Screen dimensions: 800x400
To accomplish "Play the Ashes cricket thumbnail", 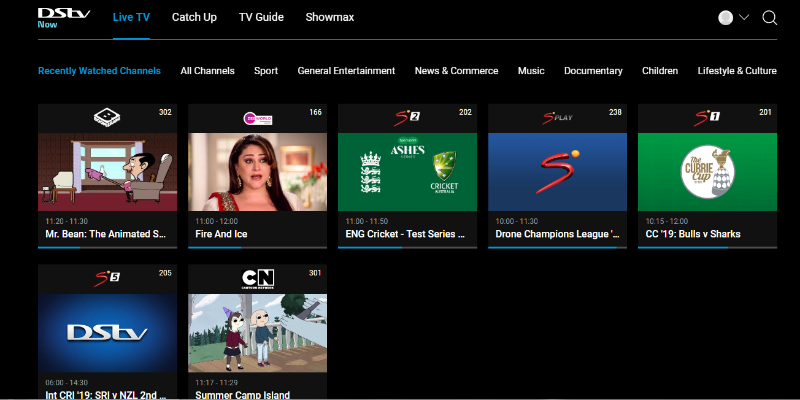I will (408, 172).
